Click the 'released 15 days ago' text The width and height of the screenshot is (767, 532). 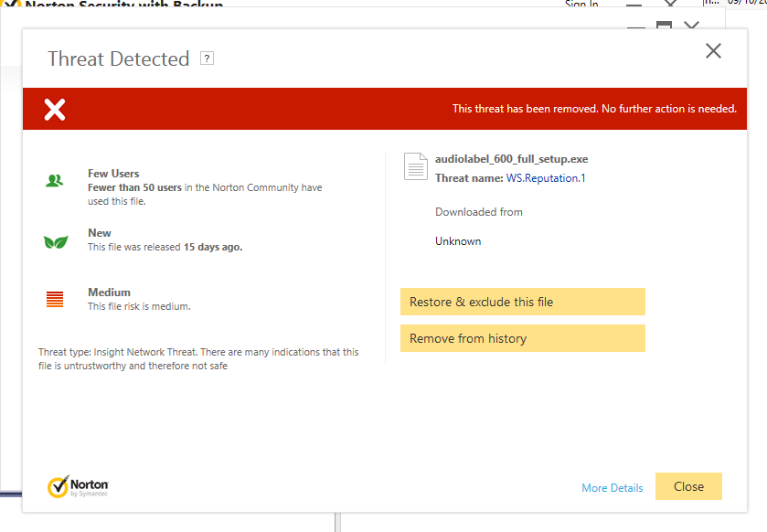pyautogui.click(x=165, y=247)
